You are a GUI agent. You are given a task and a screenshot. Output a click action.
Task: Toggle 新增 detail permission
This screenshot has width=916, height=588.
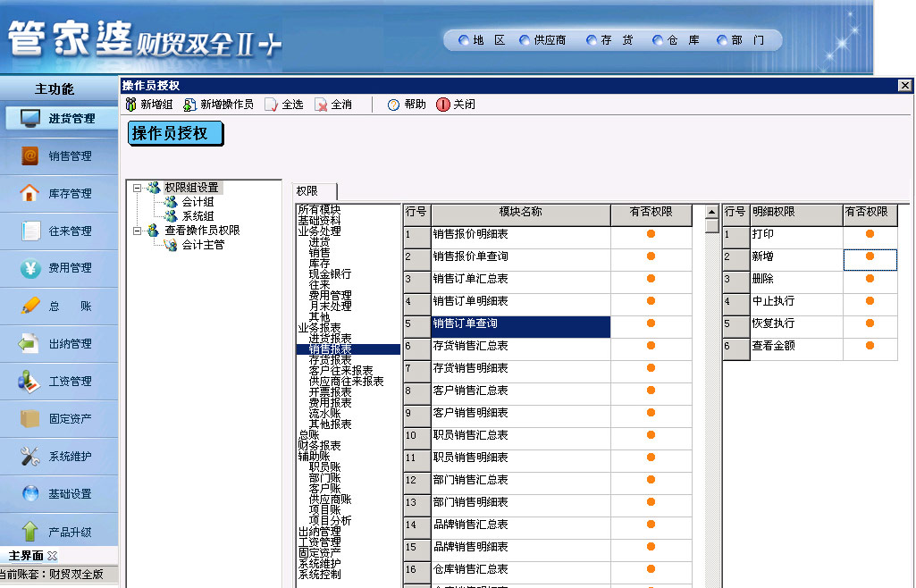click(870, 256)
